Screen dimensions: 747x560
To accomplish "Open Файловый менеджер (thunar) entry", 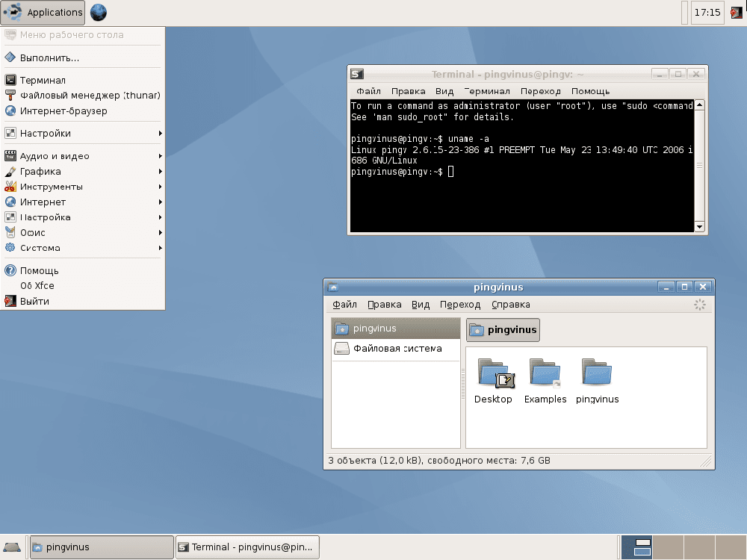I will 83,96.
